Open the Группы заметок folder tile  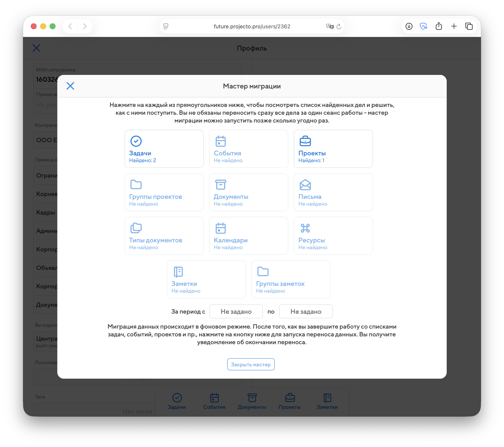pos(291,280)
